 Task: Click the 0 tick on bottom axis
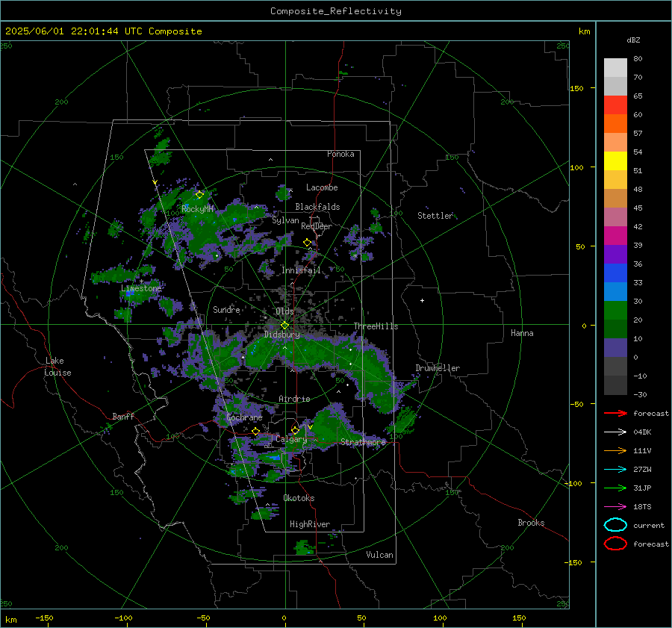click(284, 618)
